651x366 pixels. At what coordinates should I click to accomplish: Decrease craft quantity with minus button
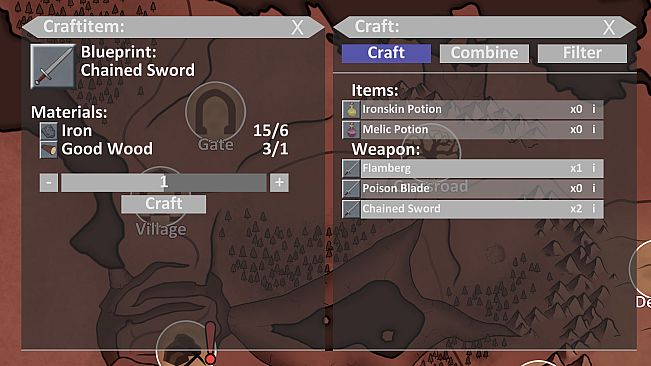point(49,183)
